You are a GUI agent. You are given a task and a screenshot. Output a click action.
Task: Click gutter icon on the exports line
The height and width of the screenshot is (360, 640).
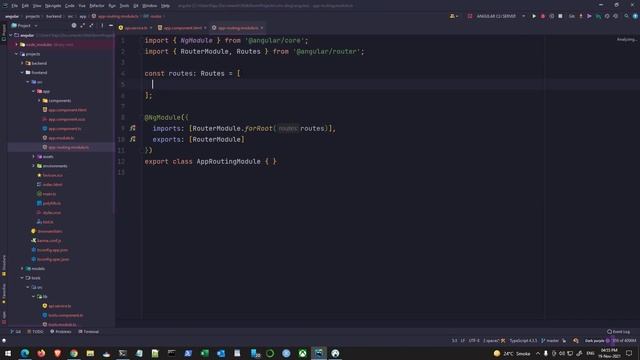point(133,139)
